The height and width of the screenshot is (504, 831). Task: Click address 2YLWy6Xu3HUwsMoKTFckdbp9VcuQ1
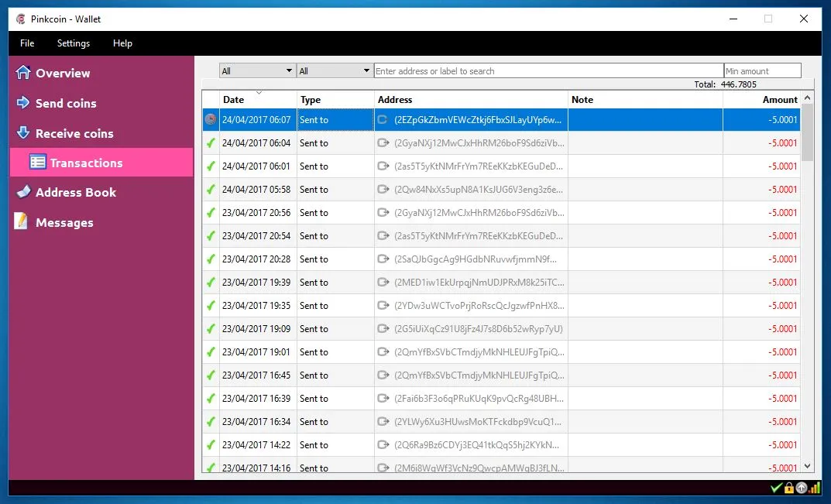coord(478,422)
